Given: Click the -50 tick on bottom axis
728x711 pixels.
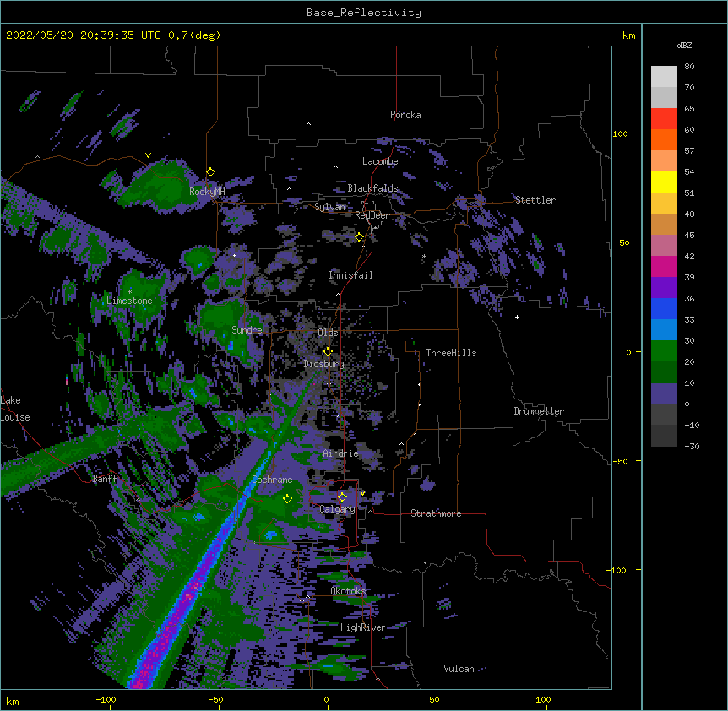Looking at the screenshot, I should coord(215,699).
